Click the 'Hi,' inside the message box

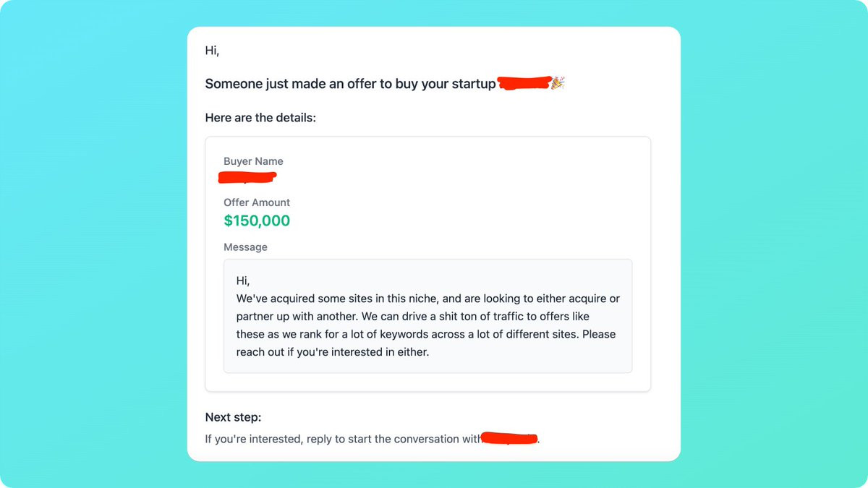coord(242,281)
